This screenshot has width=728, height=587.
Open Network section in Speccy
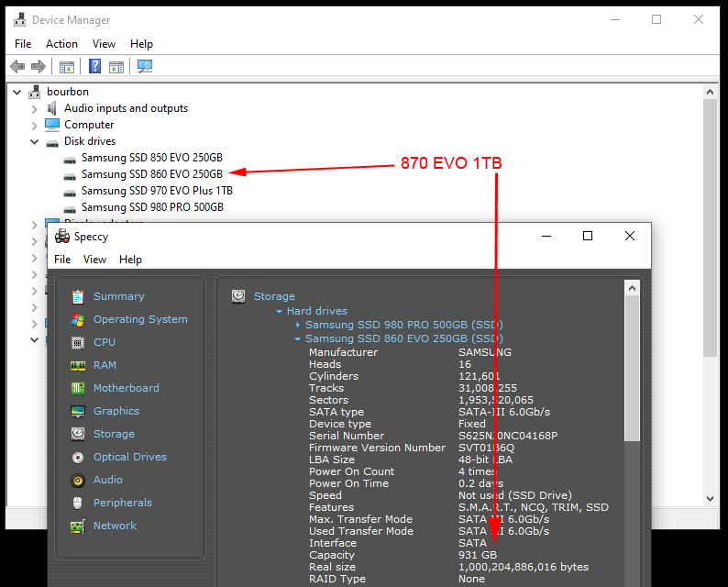click(x=115, y=526)
